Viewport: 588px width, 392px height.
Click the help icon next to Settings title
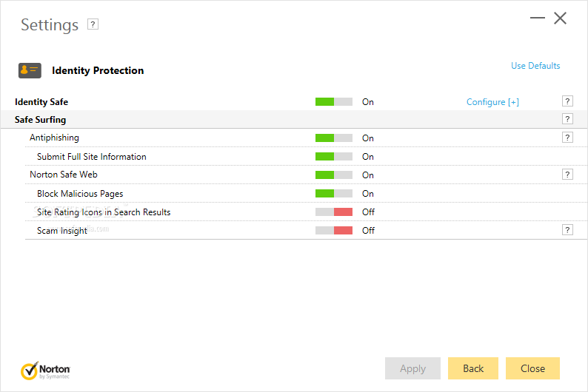click(x=93, y=24)
